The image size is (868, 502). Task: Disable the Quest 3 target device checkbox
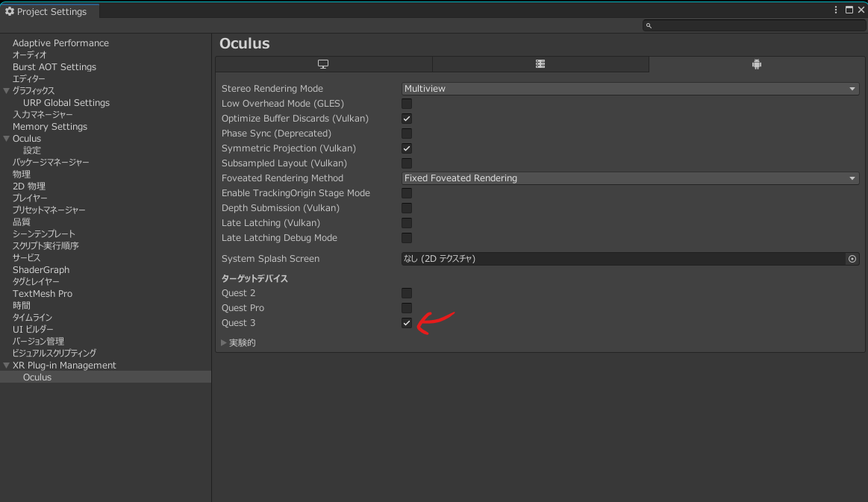click(x=407, y=323)
